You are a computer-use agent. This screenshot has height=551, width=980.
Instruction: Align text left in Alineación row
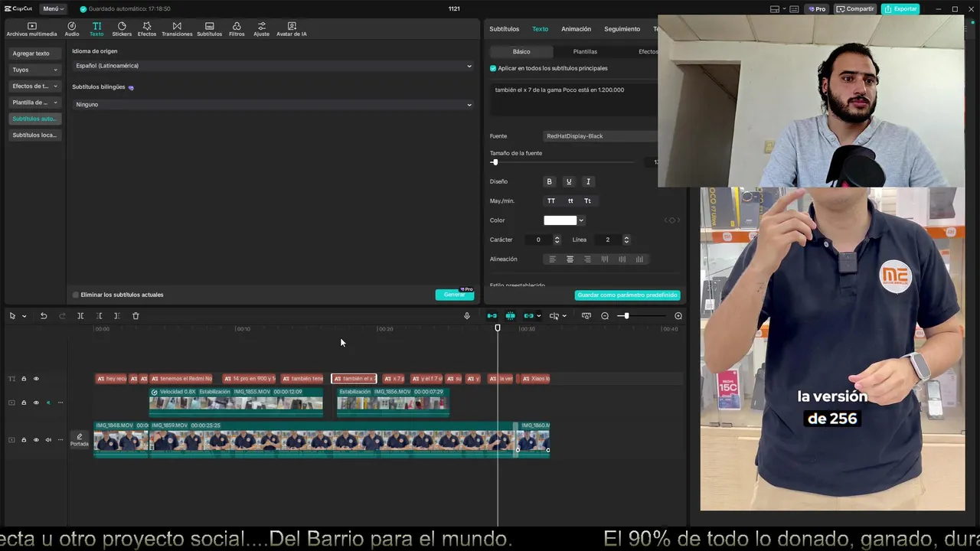coord(552,259)
